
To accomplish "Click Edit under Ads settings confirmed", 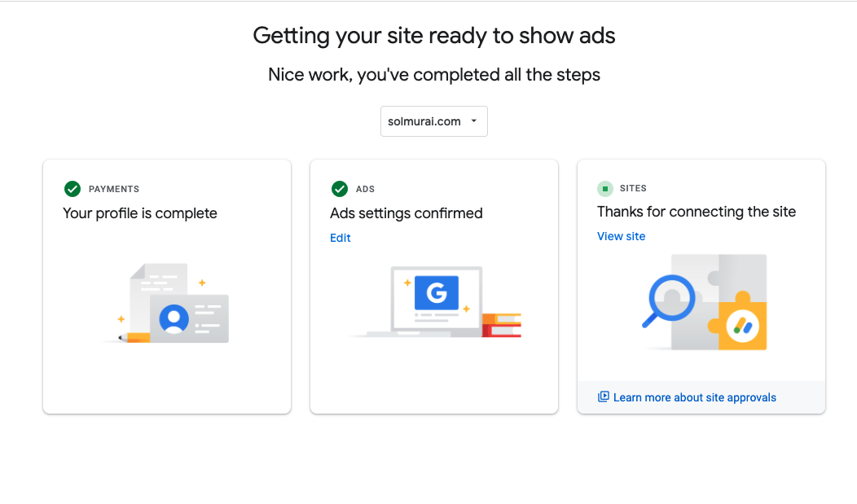I will [341, 238].
